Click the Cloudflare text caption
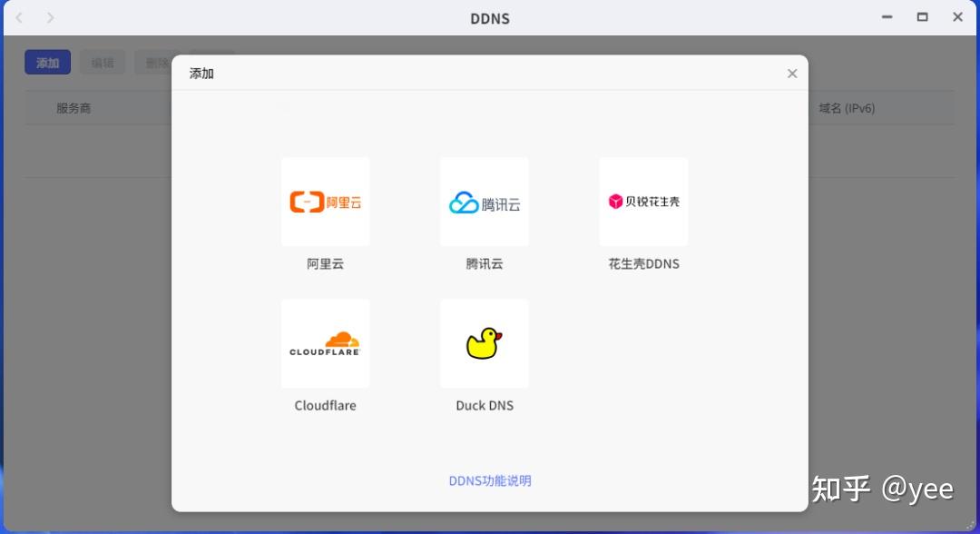This screenshot has width=980, height=534. click(325, 406)
